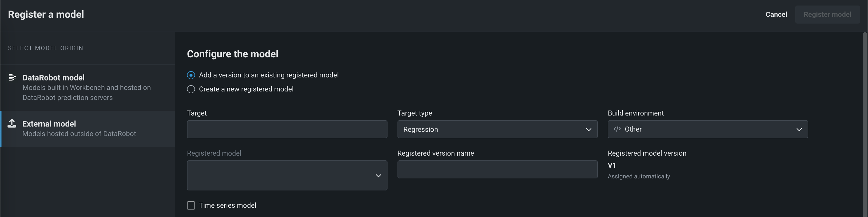Click the Build environment chevron arrow

pyautogui.click(x=799, y=130)
